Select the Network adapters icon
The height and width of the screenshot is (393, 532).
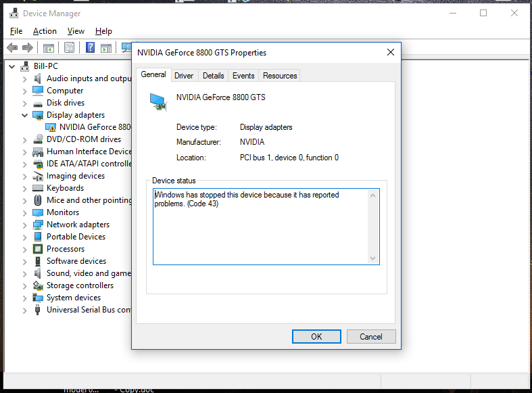click(38, 225)
